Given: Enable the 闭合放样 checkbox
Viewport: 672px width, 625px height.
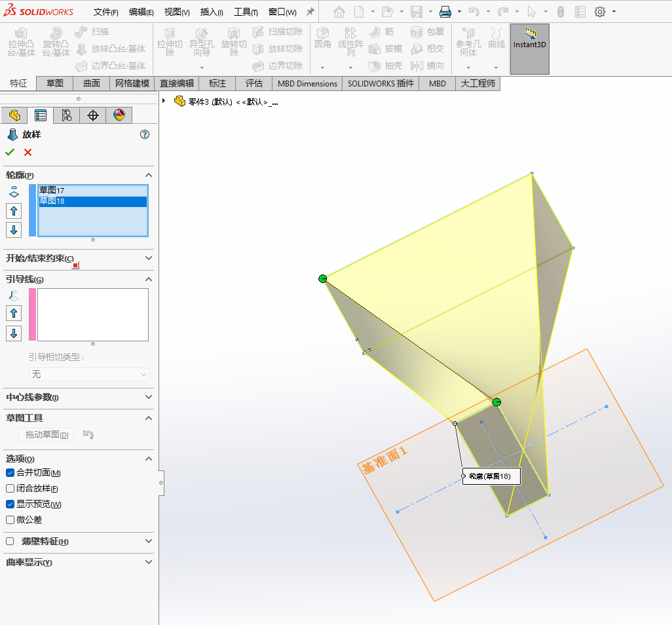Looking at the screenshot, I should pyautogui.click(x=10, y=489).
